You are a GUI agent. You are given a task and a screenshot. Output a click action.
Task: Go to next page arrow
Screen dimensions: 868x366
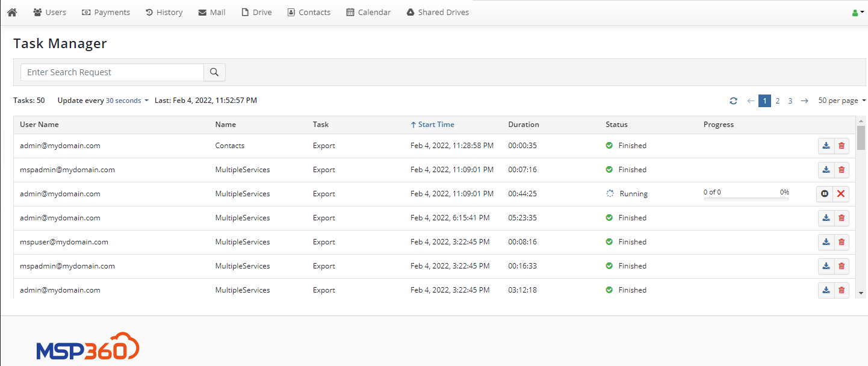click(804, 101)
